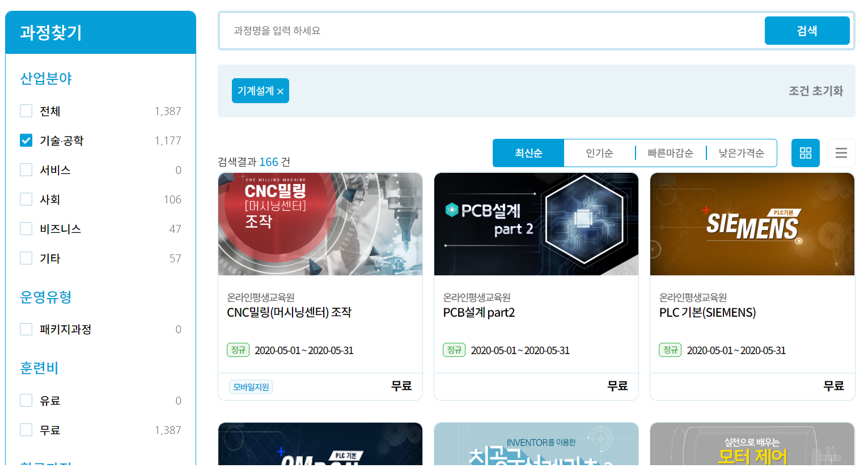Image resolution: width=868 pixels, height=468 pixels.
Task: Sort by 인기순 tab
Action: pos(599,153)
